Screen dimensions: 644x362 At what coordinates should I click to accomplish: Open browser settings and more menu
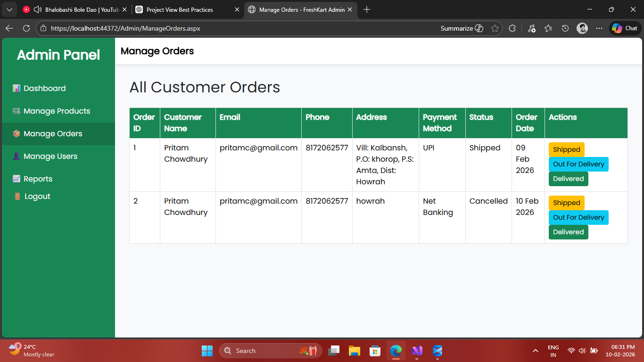(599, 28)
